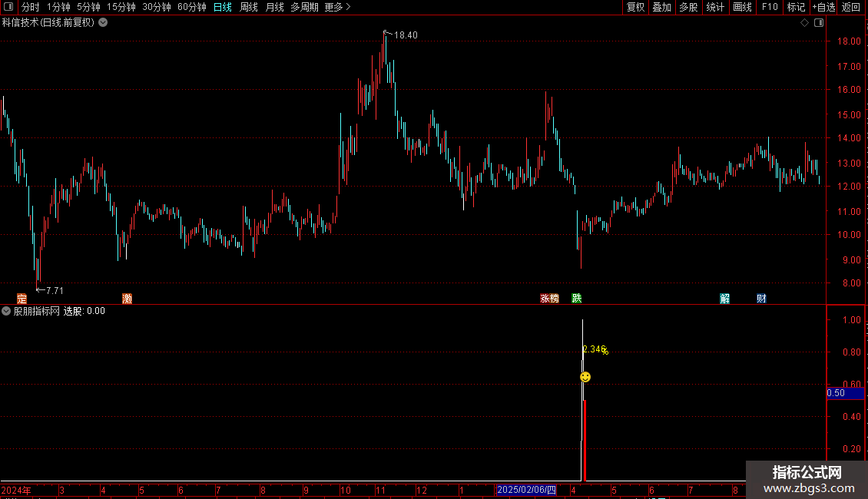The height and width of the screenshot is (499, 868).
Task: Click the 标记 mark button
Action: [x=796, y=7]
